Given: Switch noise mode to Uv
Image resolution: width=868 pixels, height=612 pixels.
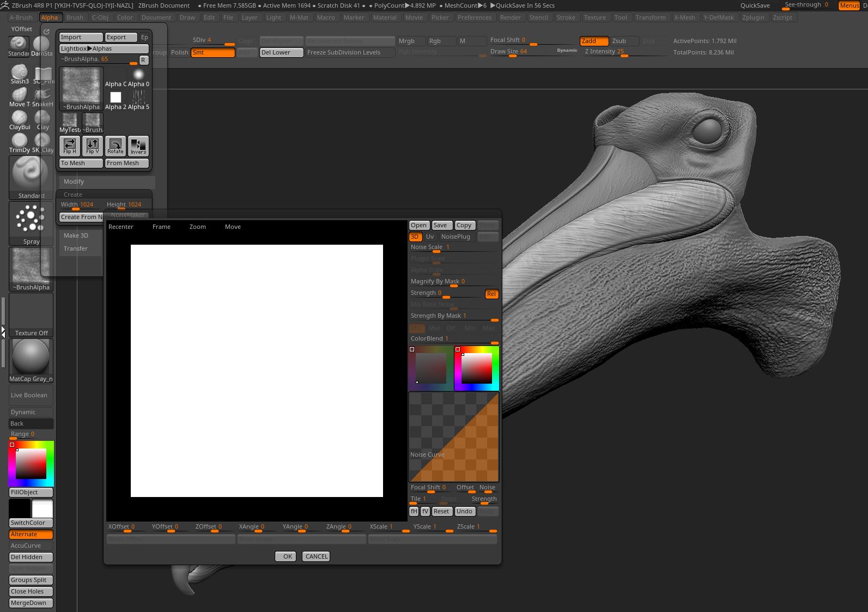Looking at the screenshot, I should [430, 237].
